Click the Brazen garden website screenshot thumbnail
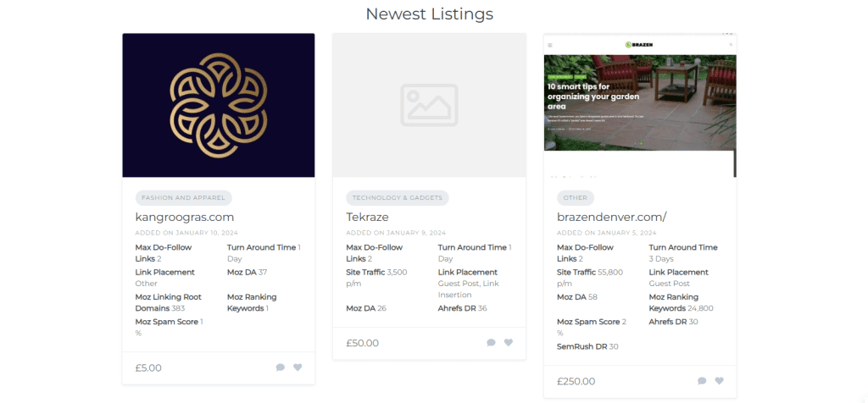868x403 pixels. pyautogui.click(x=640, y=105)
